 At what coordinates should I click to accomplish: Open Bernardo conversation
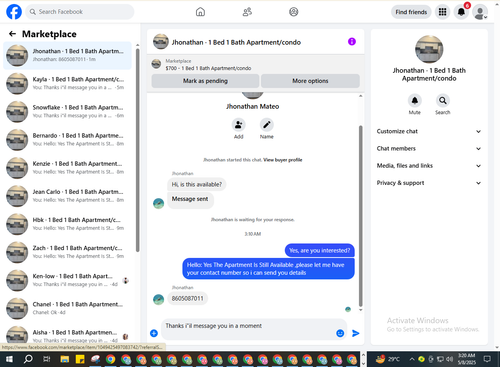pos(67,140)
